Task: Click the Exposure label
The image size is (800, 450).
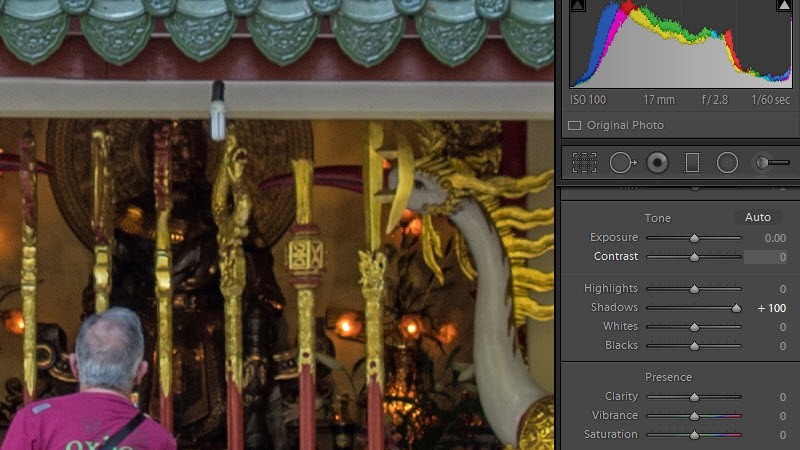Action: point(614,237)
